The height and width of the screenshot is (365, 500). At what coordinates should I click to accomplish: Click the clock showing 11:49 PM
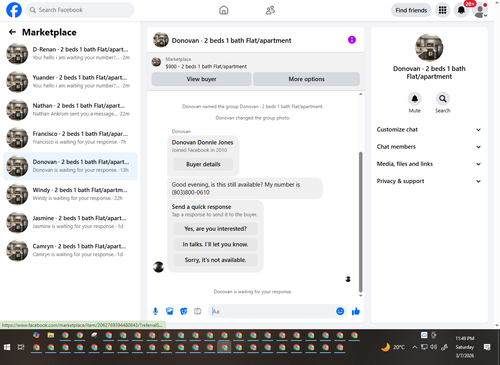465,338
